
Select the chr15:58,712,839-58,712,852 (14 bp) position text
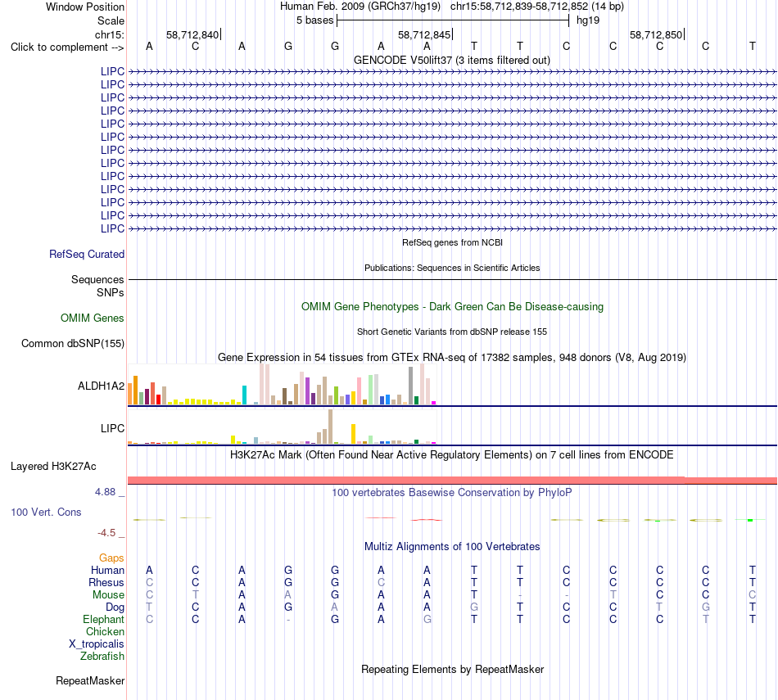tap(537, 7)
